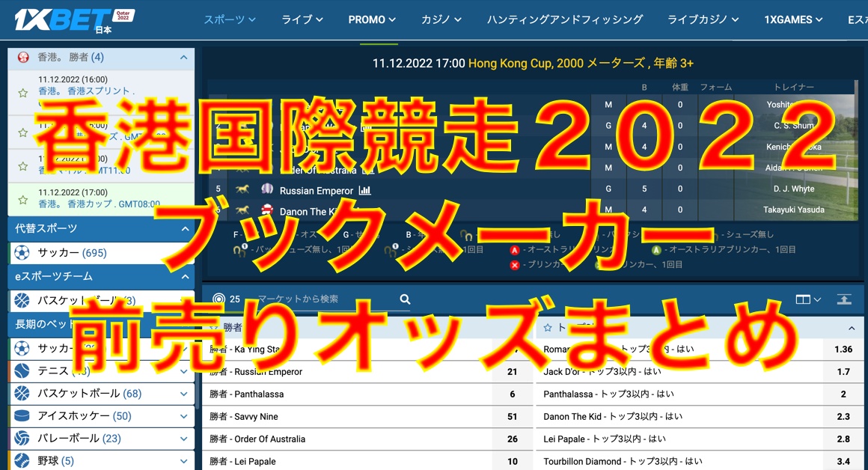Favorite the 香港スプリント 16:00 race star

(22, 93)
